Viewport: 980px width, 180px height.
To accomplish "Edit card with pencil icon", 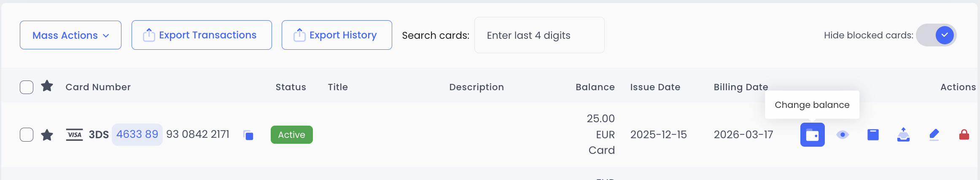I will click(934, 135).
